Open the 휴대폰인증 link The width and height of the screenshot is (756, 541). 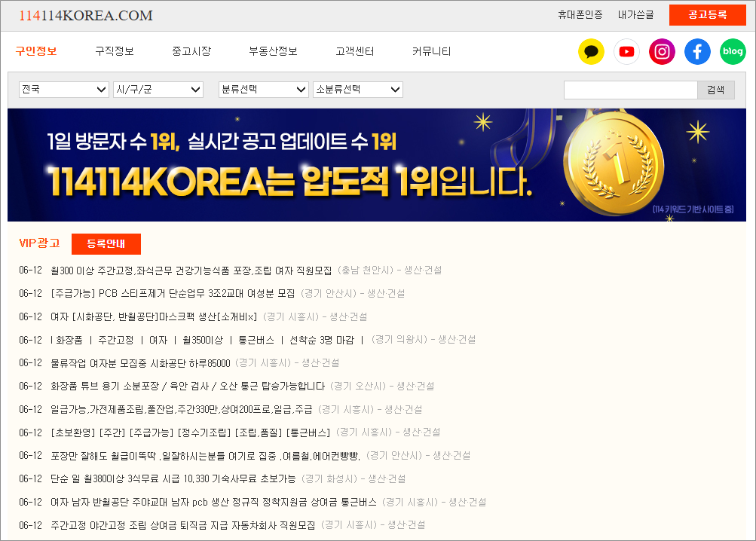coord(580,14)
